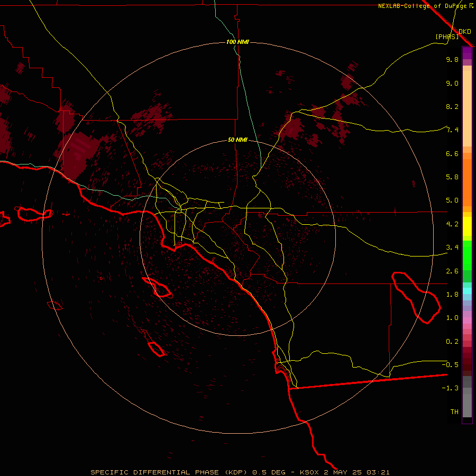This screenshot has width=476, height=476.
Task: Click the 0.5 DEG elevation text
Action: coord(269,472)
